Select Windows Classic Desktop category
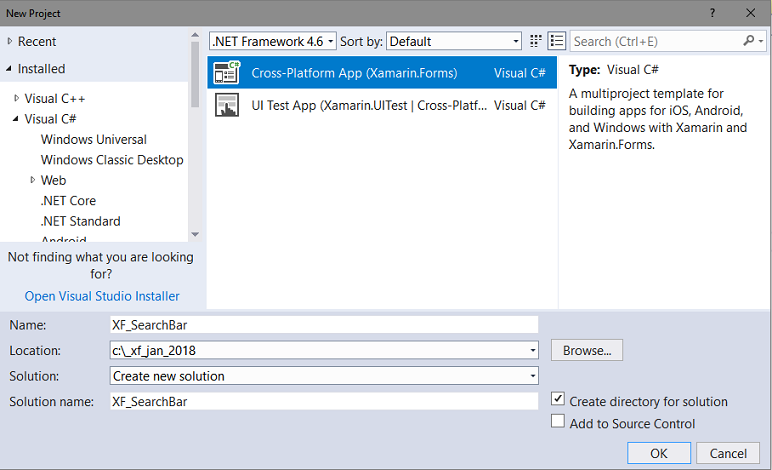This screenshot has height=470, width=772. tap(112, 160)
